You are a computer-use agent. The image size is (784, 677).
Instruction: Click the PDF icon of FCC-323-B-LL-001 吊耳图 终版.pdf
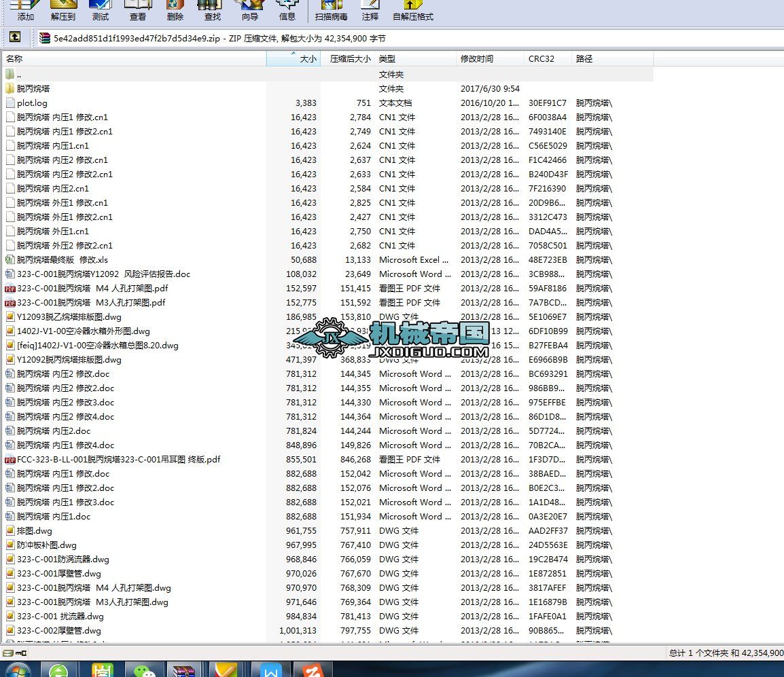(x=10, y=460)
